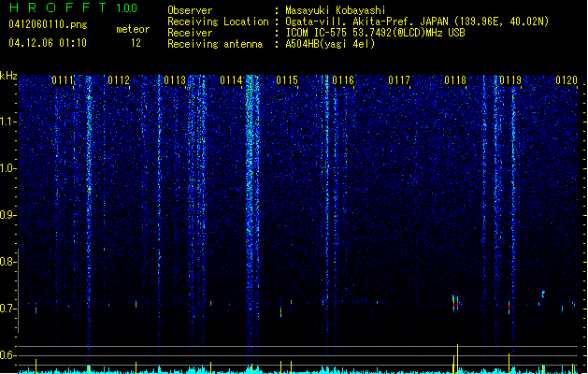
Task: Select the antenna value A504HB(yagi 4el)
Action: pyautogui.click(x=330, y=44)
